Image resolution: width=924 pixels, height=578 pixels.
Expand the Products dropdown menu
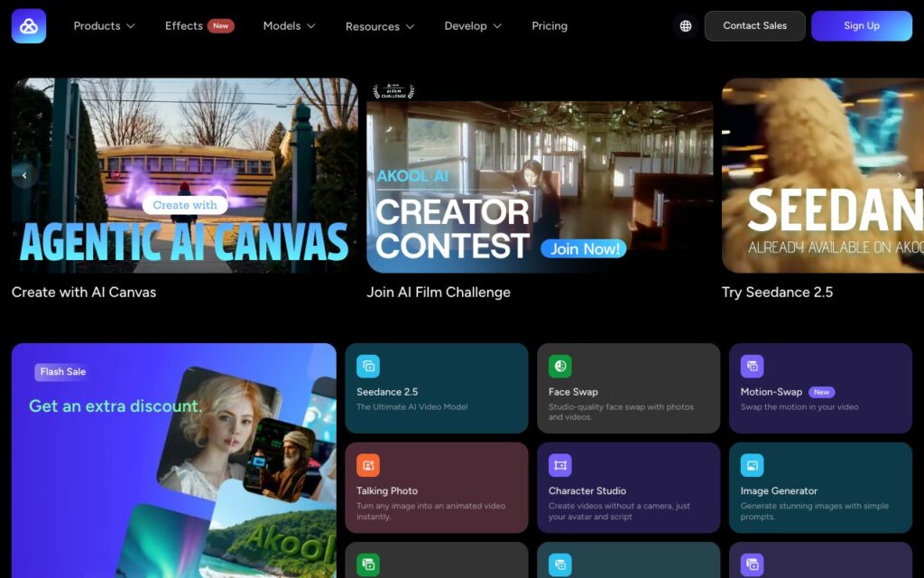(x=105, y=26)
